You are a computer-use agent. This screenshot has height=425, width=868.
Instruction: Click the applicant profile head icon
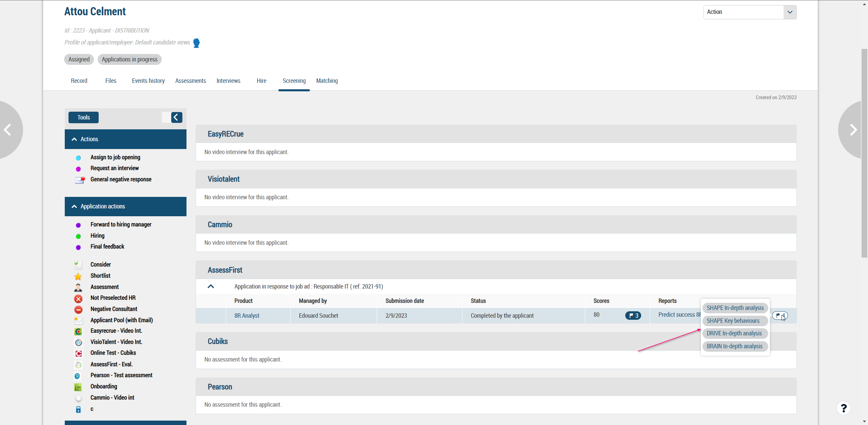click(x=196, y=43)
